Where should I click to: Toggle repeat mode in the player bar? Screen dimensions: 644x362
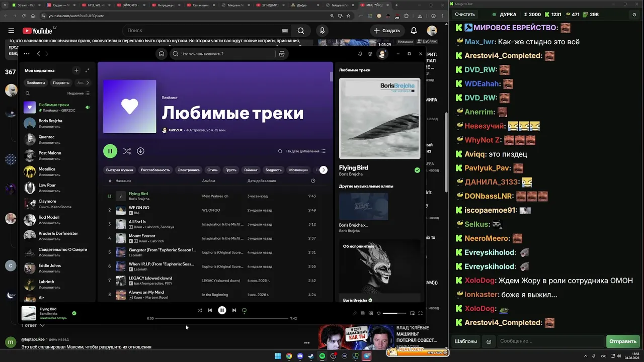coord(245,310)
